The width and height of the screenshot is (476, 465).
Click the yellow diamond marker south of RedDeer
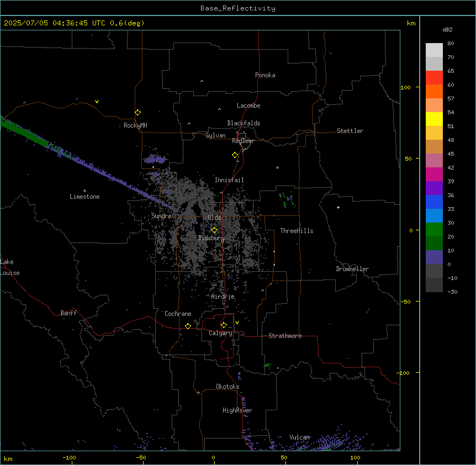tap(235, 155)
